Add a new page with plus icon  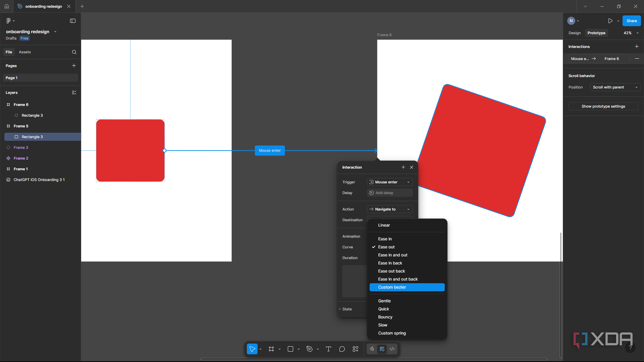[x=74, y=66]
